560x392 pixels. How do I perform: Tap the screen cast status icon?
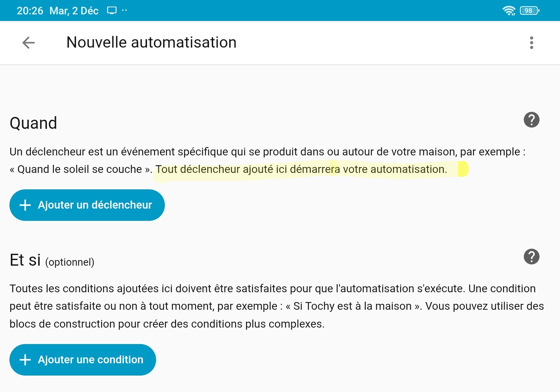pos(112,10)
